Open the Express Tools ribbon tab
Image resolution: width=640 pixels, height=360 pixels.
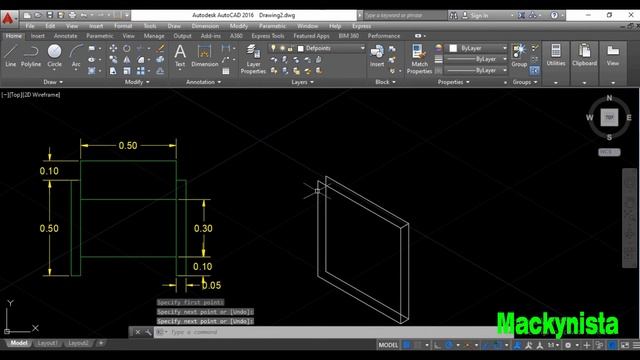click(x=268, y=36)
